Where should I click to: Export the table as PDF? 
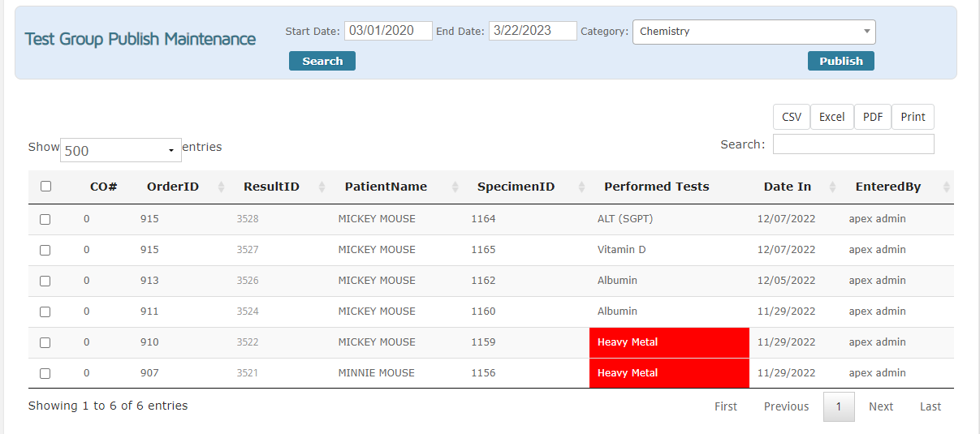873,117
